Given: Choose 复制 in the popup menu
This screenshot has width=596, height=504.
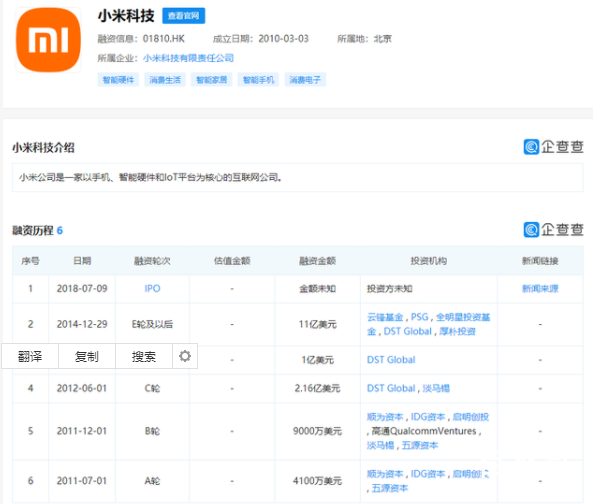Looking at the screenshot, I should pyautogui.click(x=87, y=357).
